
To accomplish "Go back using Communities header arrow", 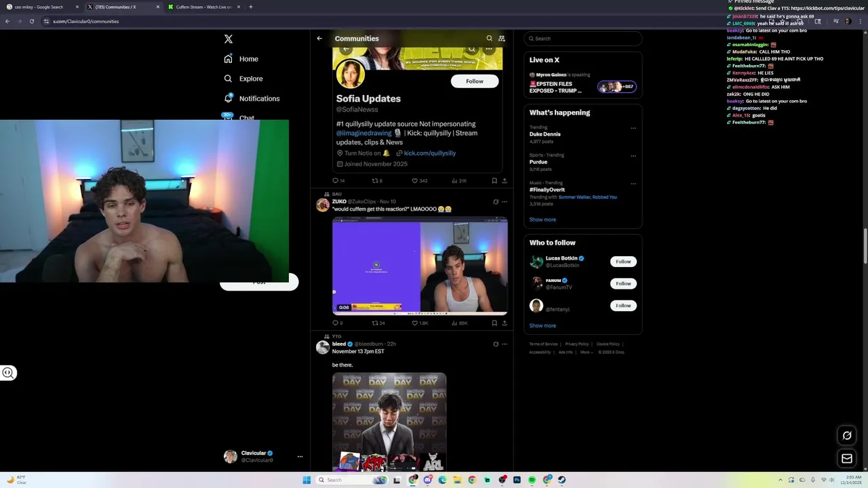I will tap(319, 39).
